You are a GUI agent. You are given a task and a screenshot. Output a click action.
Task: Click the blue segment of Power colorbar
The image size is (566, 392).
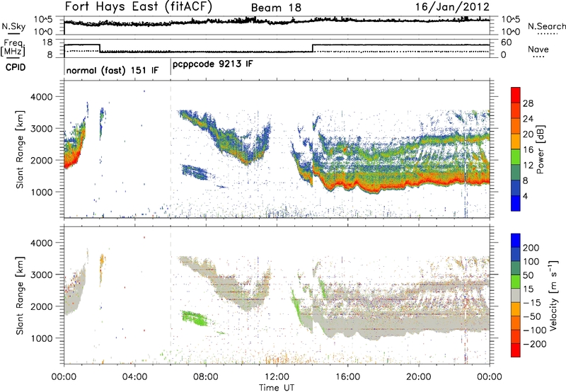(x=516, y=203)
